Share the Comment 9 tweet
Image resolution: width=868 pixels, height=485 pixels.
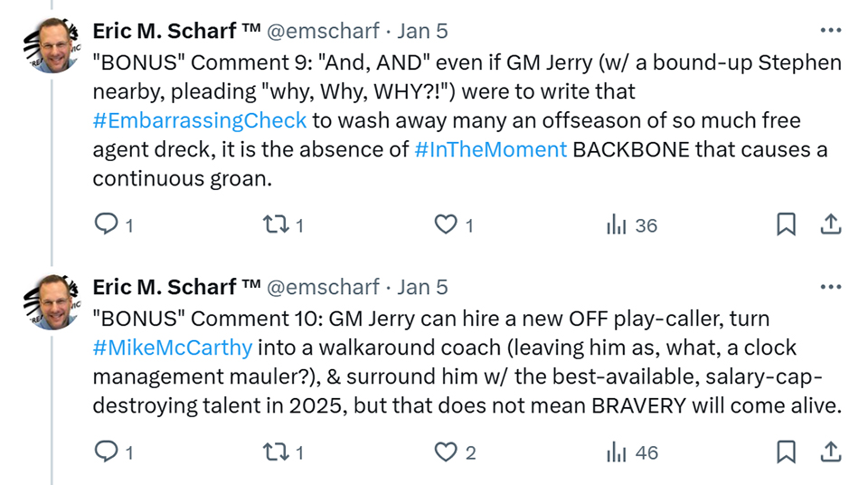tap(831, 223)
